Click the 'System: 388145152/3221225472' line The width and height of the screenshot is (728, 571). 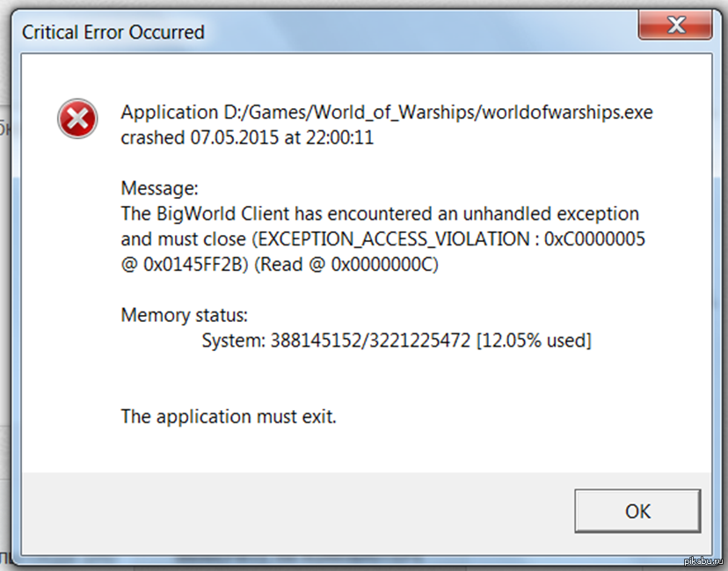pyautogui.click(x=397, y=340)
